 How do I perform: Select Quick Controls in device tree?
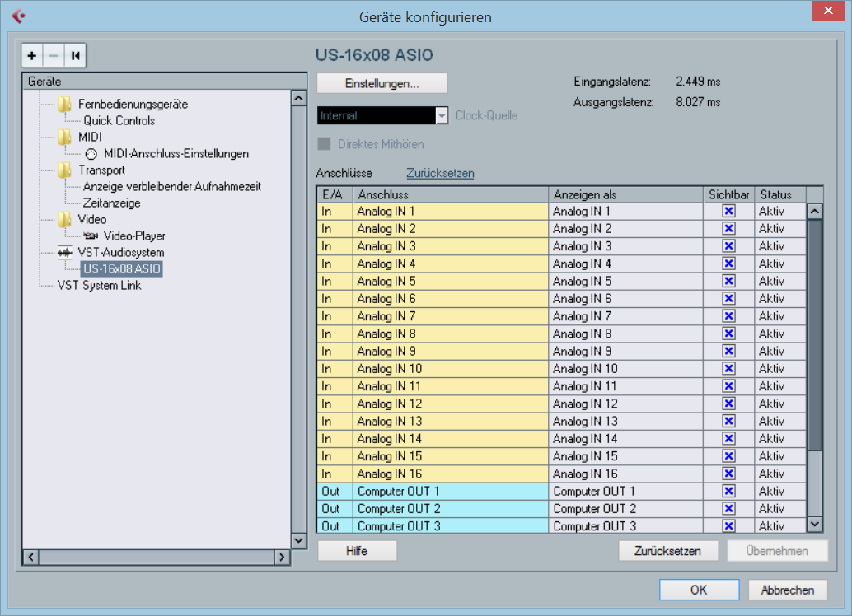coord(119,120)
